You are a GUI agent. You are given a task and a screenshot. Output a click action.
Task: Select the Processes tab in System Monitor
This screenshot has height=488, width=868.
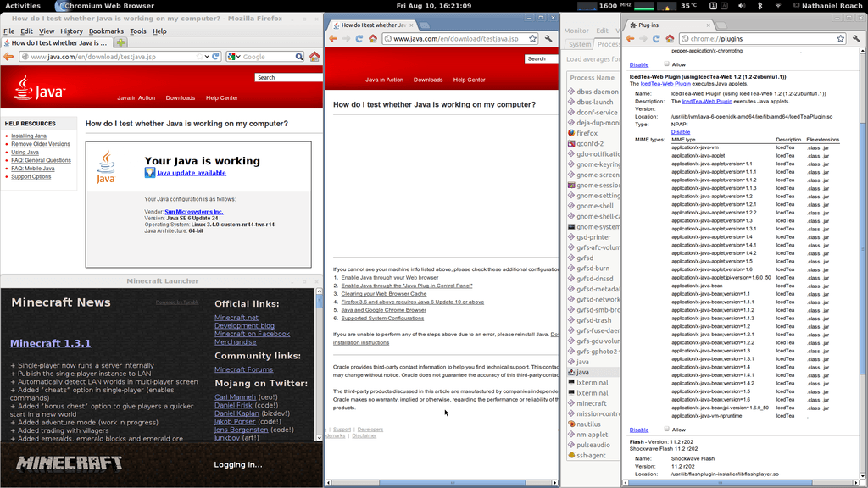click(608, 44)
